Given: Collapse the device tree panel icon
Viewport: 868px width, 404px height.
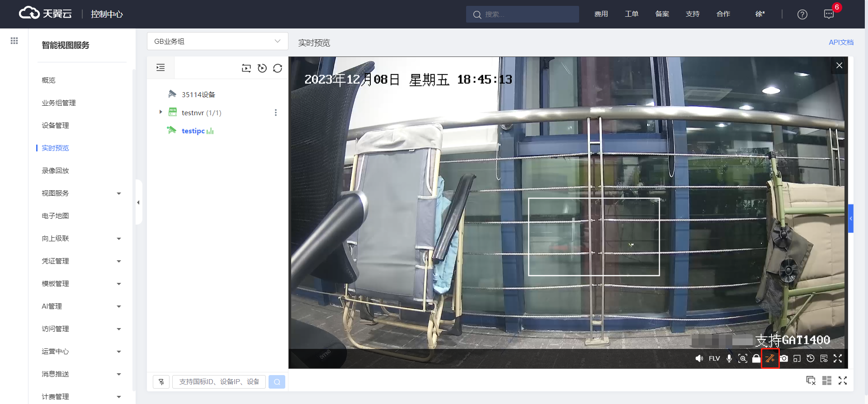Looking at the screenshot, I should click(160, 68).
